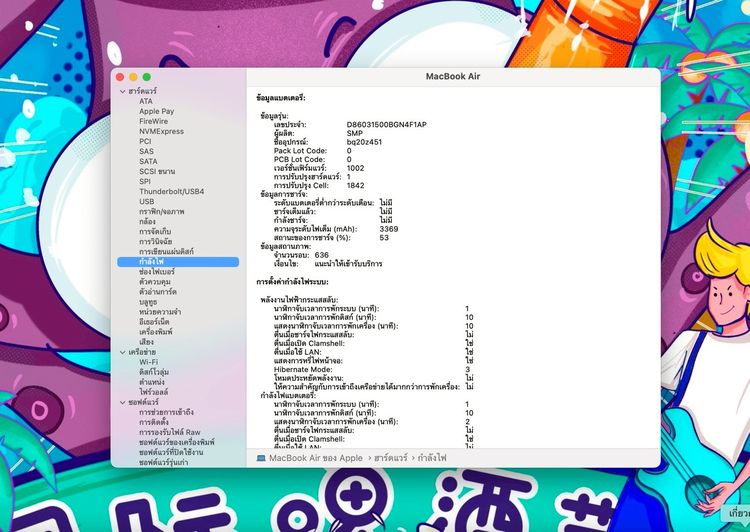Open Wi-Fi under network section

click(148, 362)
